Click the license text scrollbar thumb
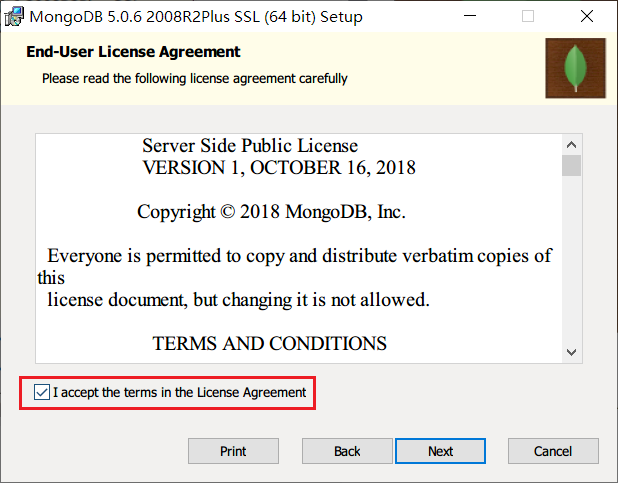Screen dimensions: 618x483 [x=571, y=166]
